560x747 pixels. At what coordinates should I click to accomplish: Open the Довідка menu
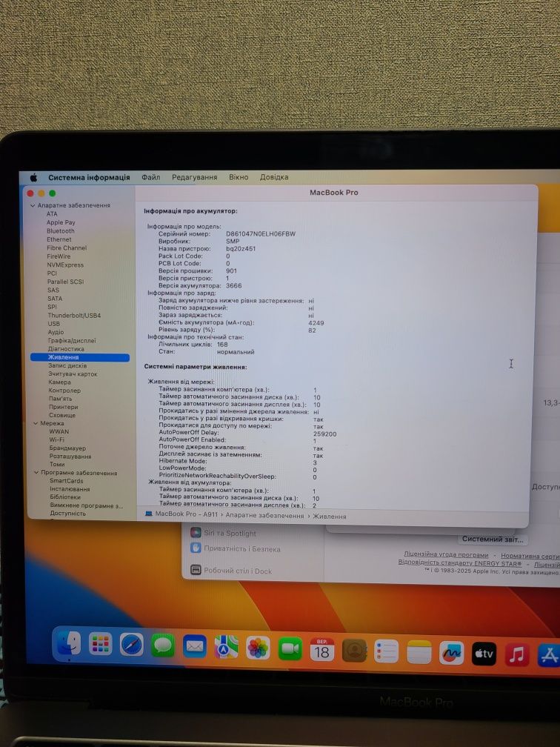point(274,176)
